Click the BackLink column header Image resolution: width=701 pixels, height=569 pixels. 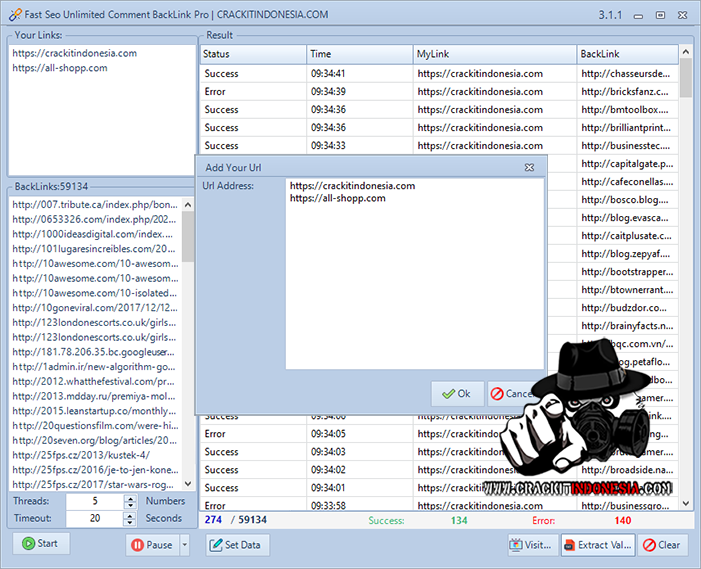[627, 54]
